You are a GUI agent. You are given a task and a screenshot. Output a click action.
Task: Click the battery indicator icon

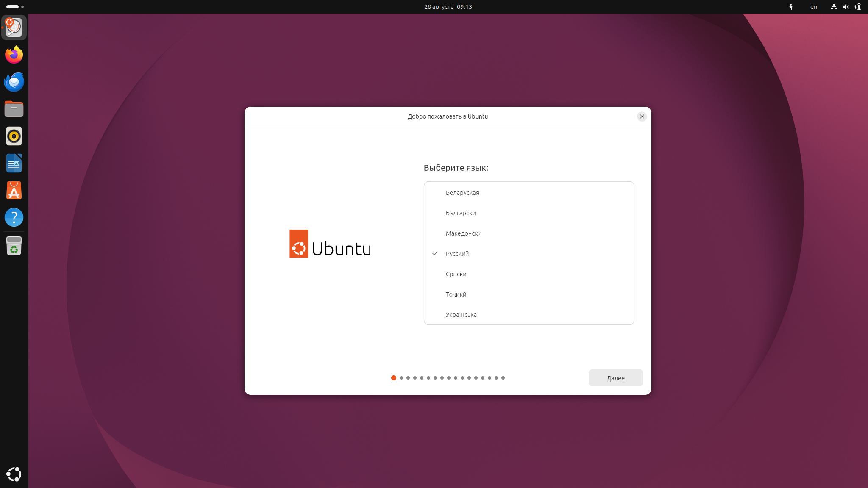pyautogui.click(x=858, y=7)
